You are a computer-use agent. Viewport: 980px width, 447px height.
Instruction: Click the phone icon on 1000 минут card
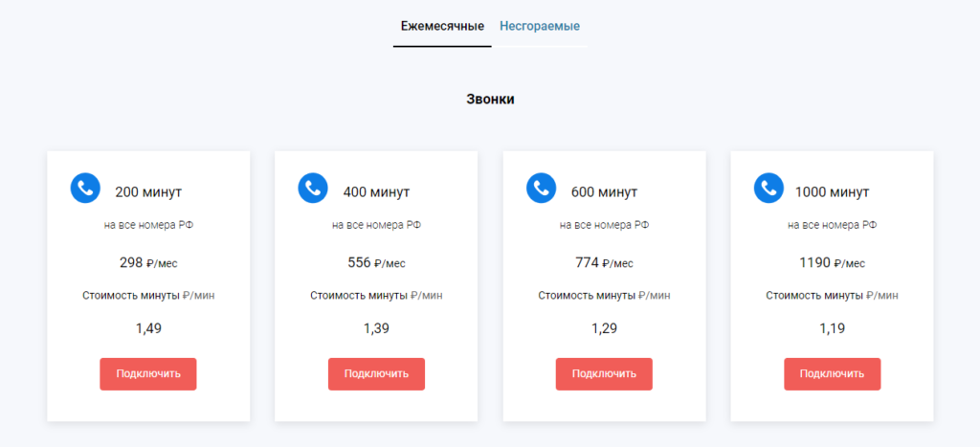(x=768, y=188)
